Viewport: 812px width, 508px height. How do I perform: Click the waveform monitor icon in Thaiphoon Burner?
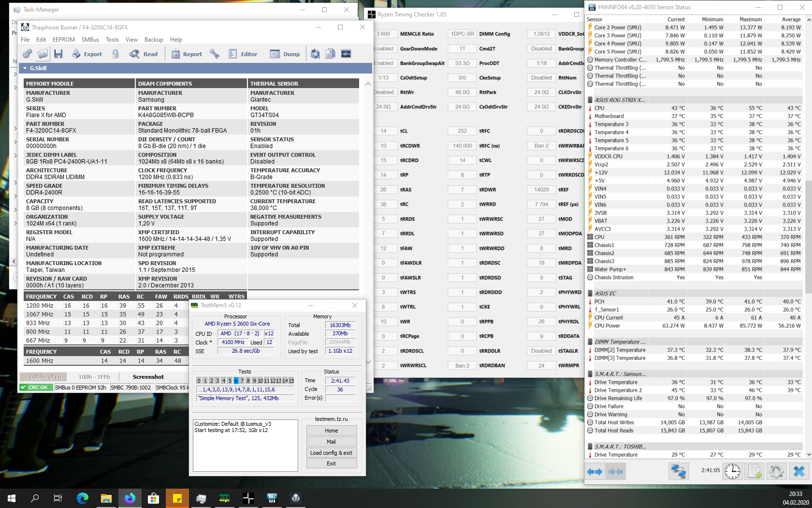[x=346, y=54]
